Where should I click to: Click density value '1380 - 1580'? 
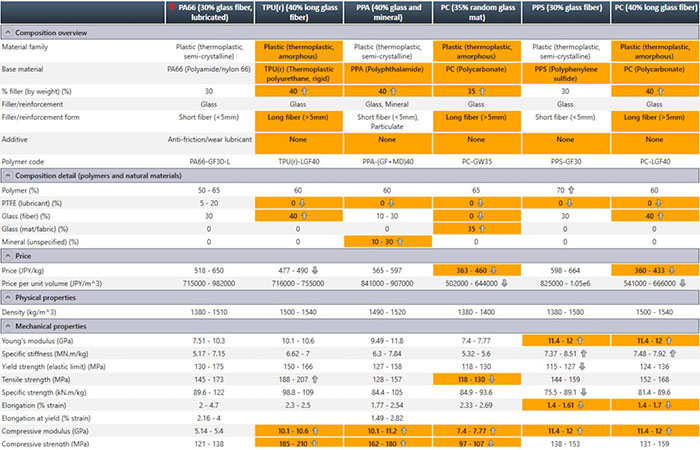pyautogui.click(x=565, y=312)
